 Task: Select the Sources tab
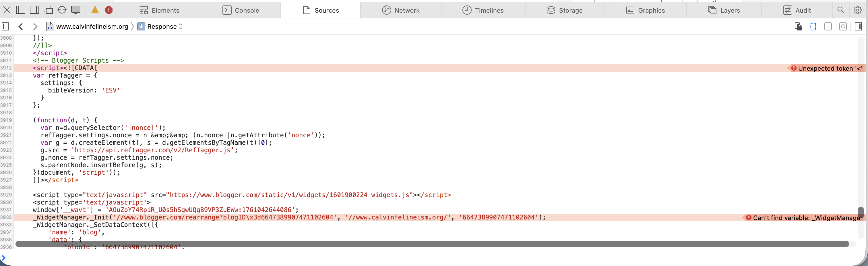(320, 10)
